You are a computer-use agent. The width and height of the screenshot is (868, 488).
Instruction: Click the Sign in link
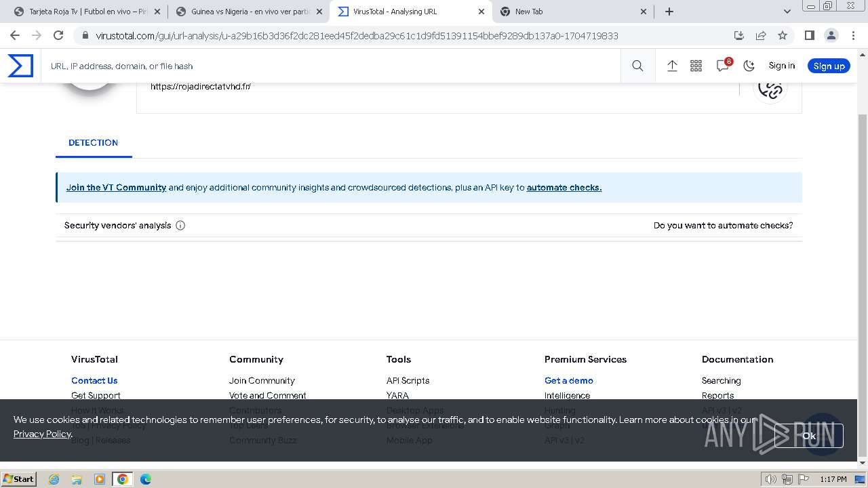[x=782, y=66]
